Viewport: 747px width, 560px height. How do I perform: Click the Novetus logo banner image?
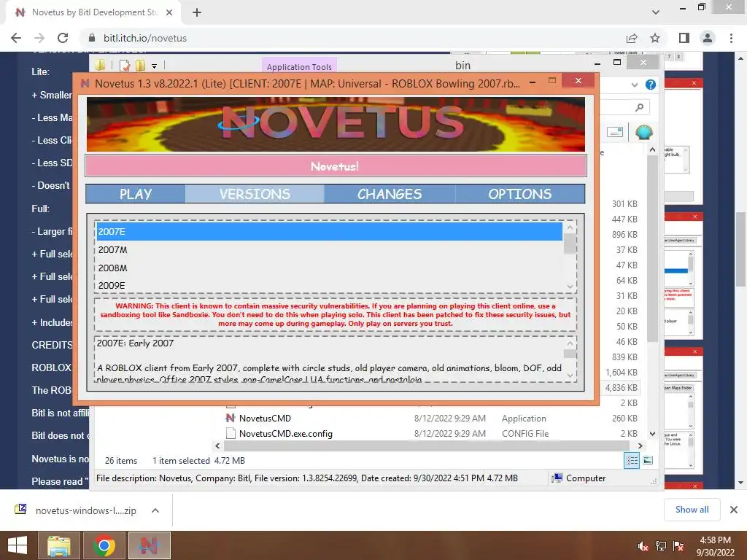[336, 125]
